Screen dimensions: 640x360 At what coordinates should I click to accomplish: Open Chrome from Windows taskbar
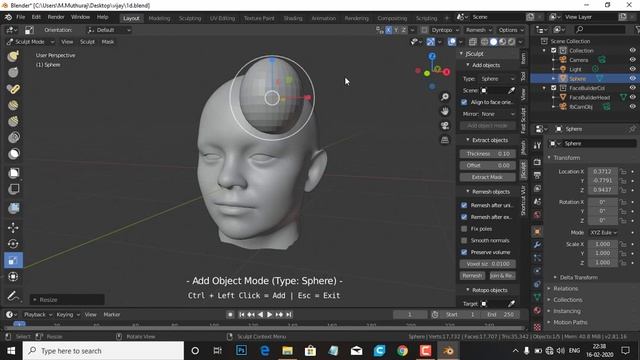(x=402, y=351)
